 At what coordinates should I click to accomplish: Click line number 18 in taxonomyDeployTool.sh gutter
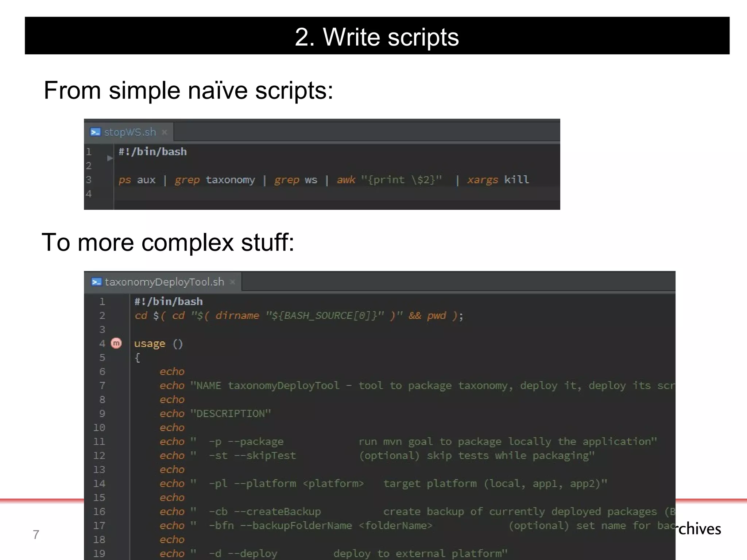[x=99, y=540]
